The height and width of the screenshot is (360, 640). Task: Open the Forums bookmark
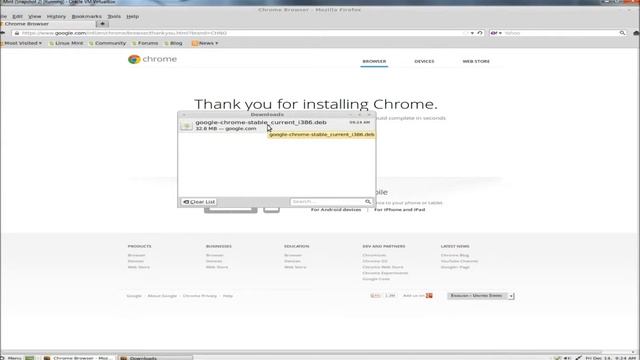click(145, 43)
